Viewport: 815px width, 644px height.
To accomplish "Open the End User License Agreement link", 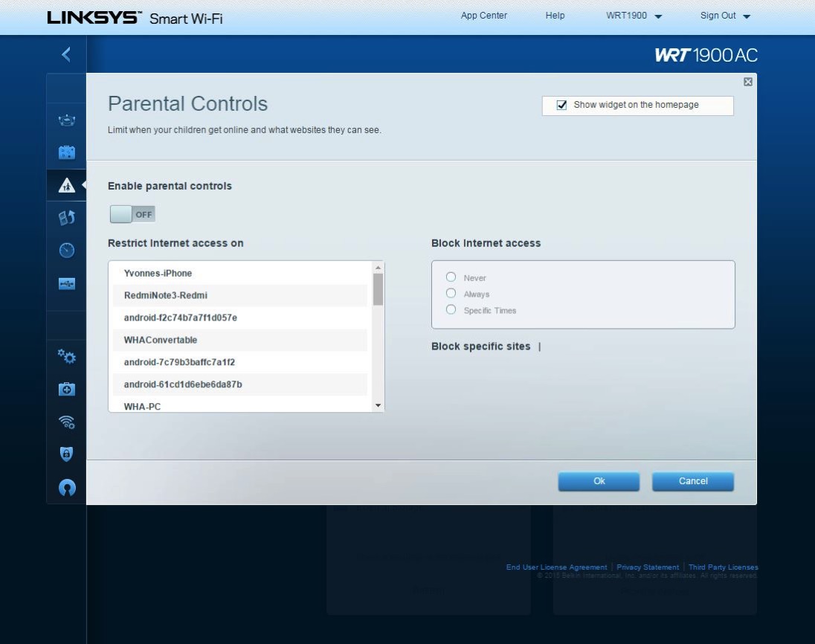I will pos(557,567).
